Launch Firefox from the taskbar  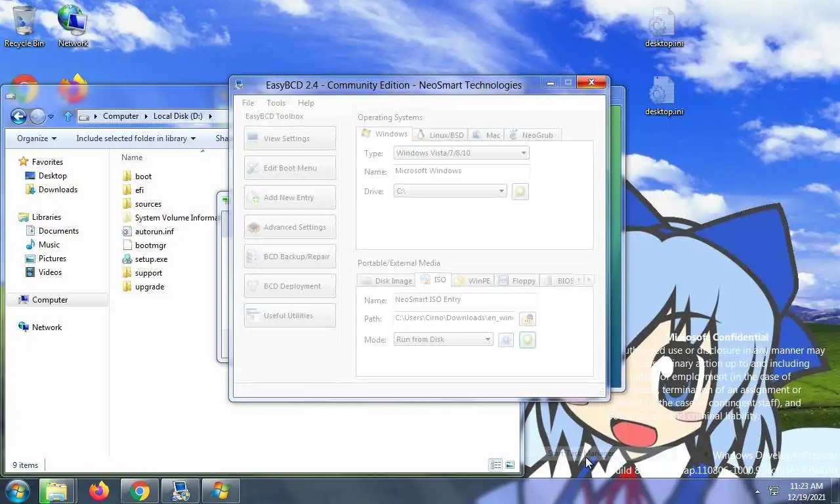(x=99, y=491)
